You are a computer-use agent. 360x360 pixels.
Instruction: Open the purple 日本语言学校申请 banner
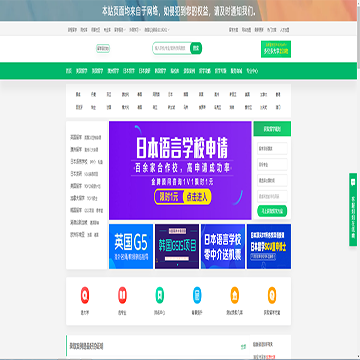180,170
